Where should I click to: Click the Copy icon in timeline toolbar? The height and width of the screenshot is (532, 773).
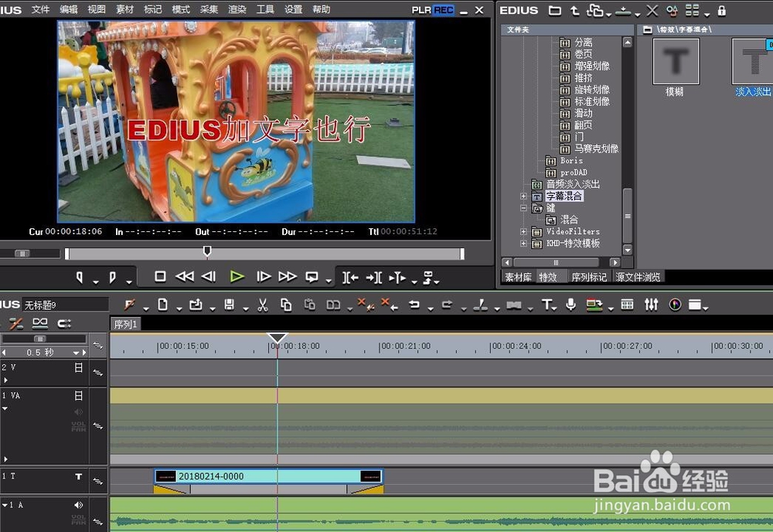tap(286, 305)
